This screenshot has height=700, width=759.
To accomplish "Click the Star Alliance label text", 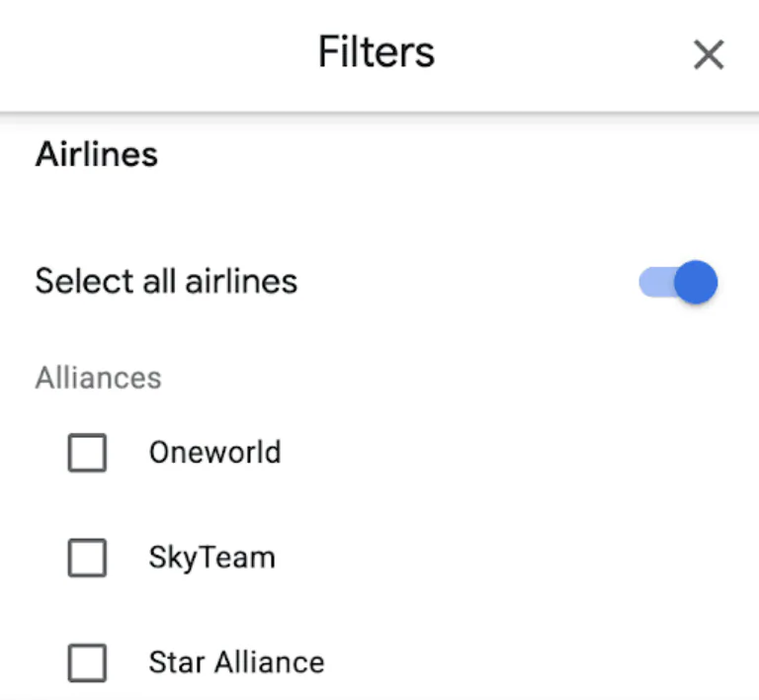I will 236,661.
